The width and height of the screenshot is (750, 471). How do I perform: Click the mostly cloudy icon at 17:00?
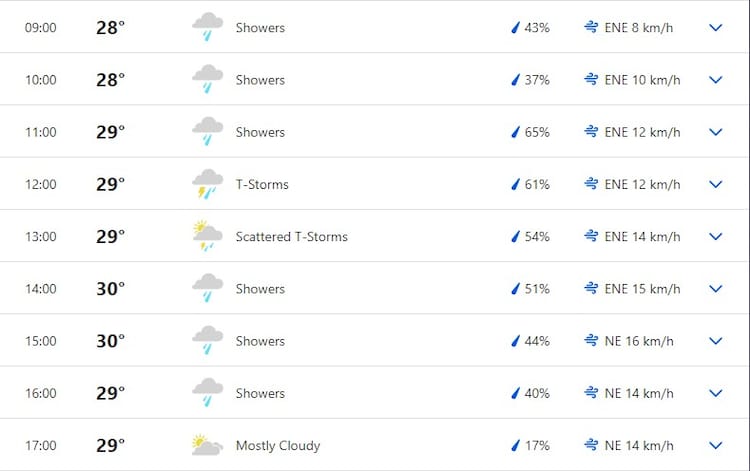[207, 445]
